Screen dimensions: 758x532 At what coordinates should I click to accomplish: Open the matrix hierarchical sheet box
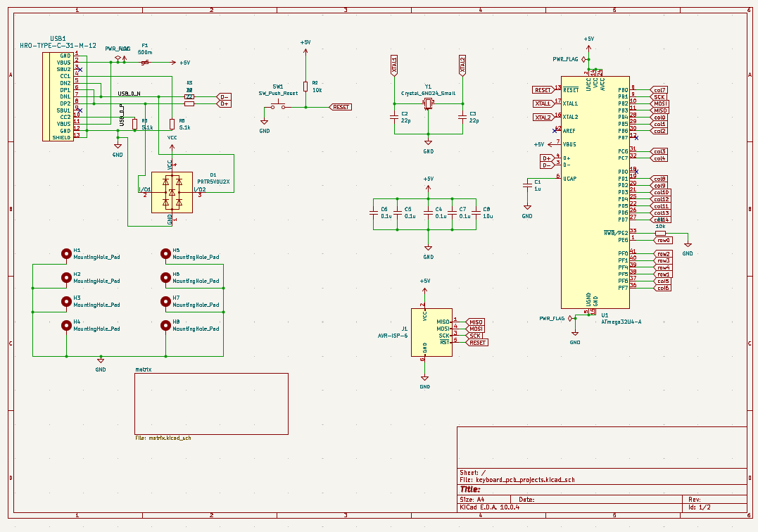click(211, 403)
